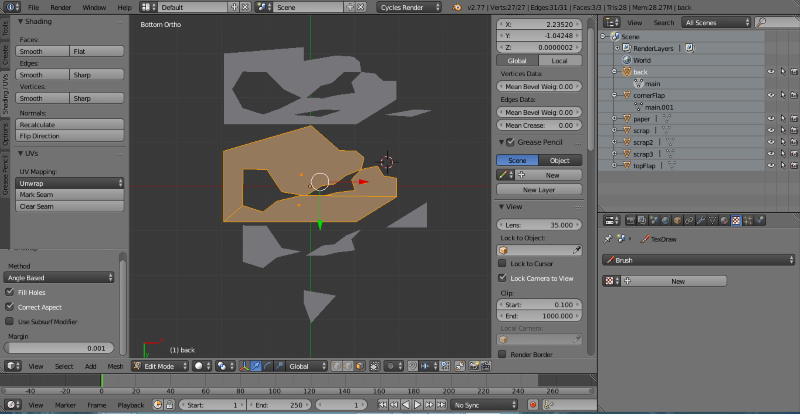This screenshot has width=800, height=414.
Task: Toggle the Lock to Cursor checkbox
Action: [502, 264]
